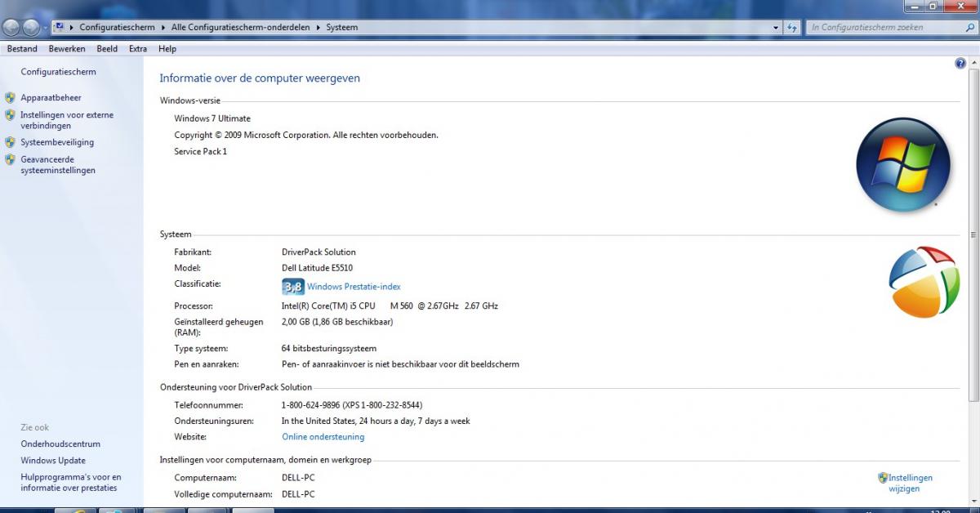
Task: Open the Bestand menu
Action: click(x=22, y=49)
